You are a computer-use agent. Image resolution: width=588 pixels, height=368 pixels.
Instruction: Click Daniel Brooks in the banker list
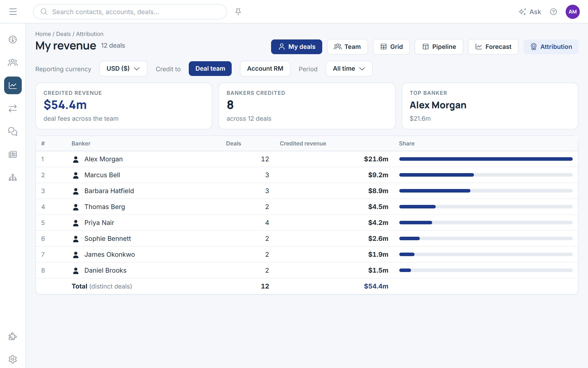pos(105,271)
